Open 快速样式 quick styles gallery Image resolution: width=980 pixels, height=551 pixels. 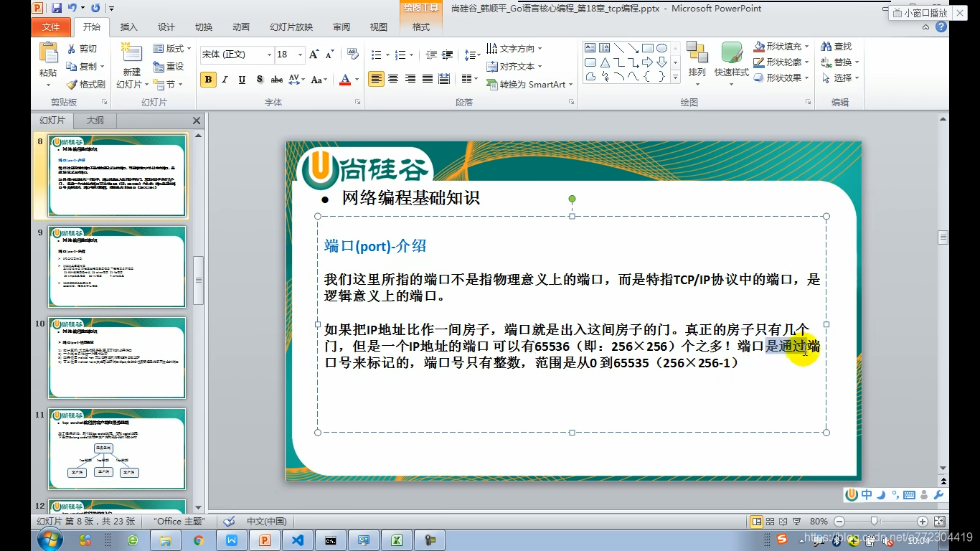(731, 63)
